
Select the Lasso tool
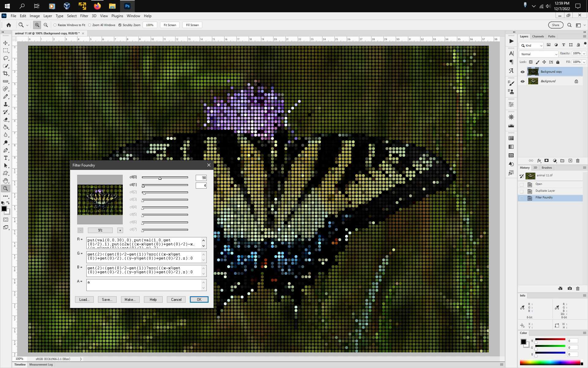tap(6, 58)
